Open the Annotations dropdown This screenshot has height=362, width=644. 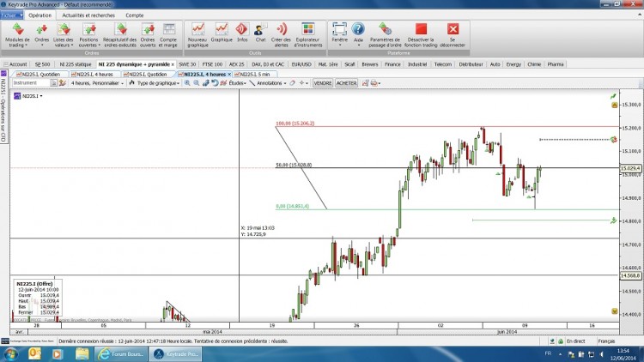point(268,83)
